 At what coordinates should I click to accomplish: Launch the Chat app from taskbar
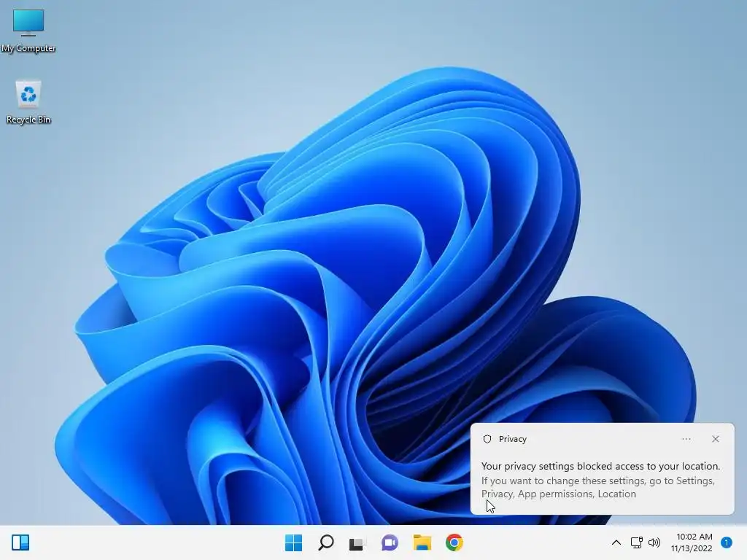click(x=390, y=542)
